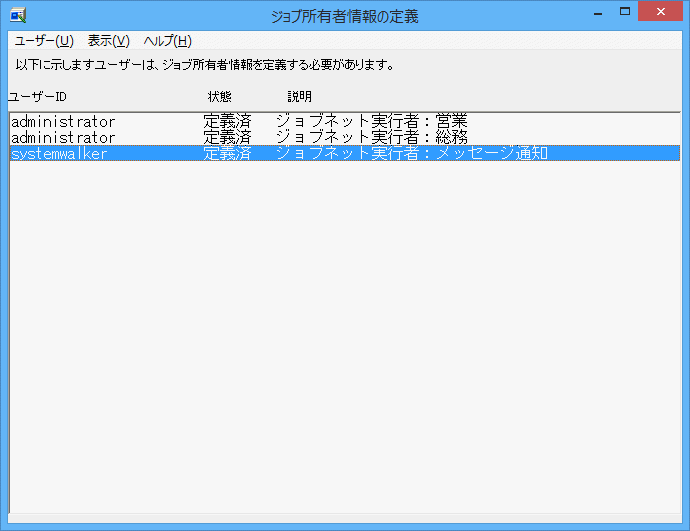Click description ジョブネット実行者：総務
The height and width of the screenshot is (531, 690).
[371, 137]
